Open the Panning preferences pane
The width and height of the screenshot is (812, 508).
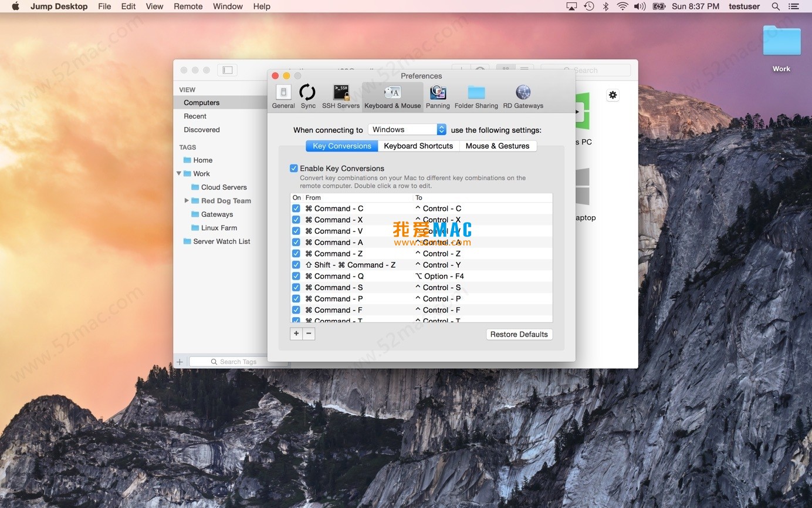pyautogui.click(x=438, y=97)
